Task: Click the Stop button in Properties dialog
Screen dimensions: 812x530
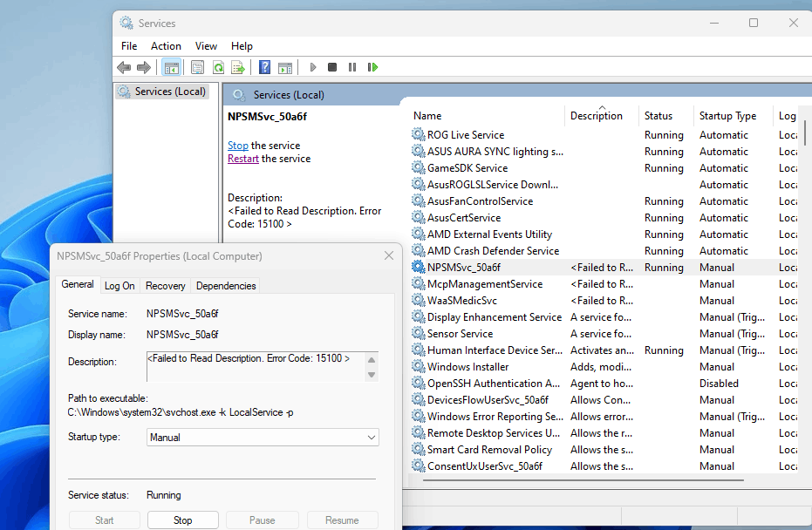Action: (x=183, y=520)
